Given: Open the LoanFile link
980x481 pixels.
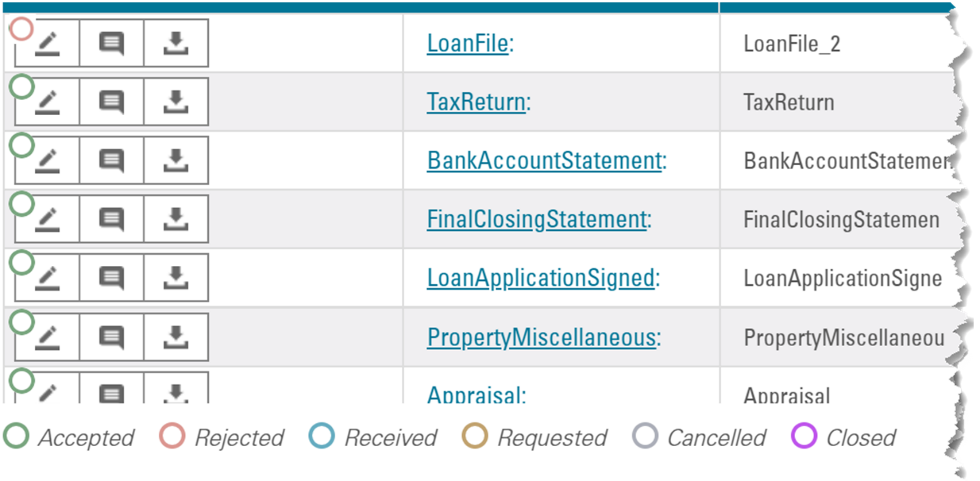Looking at the screenshot, I should [468, 44].
